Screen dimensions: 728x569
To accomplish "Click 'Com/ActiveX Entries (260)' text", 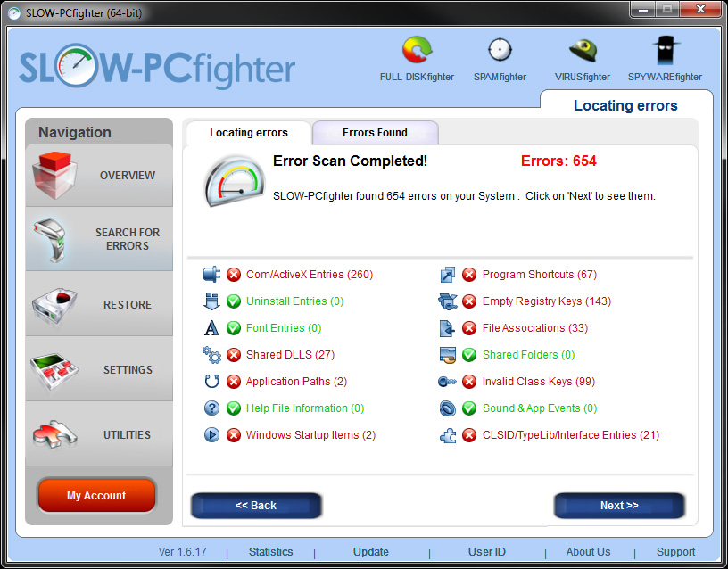I will tap(310, 275).
